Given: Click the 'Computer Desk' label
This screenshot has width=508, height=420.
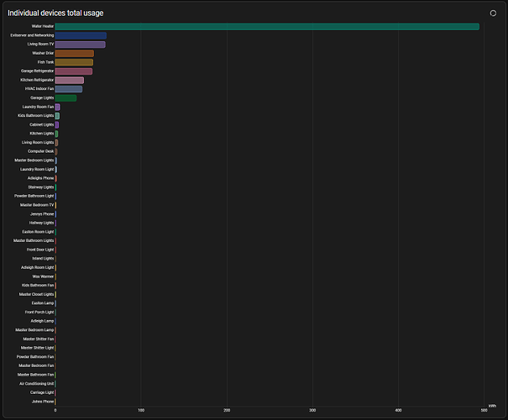Looking at the screenshot, I should (x=41, y=151).
